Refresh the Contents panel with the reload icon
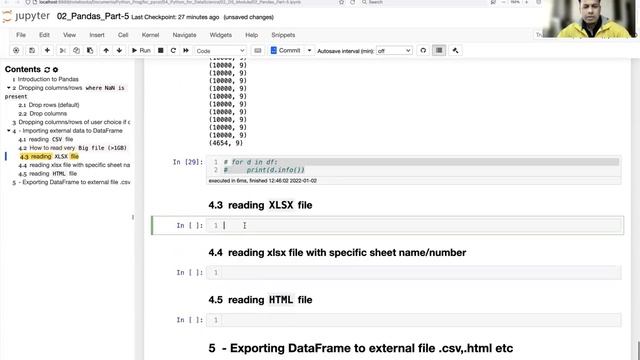Viewport: 640px width, 360px height. pyautogui.click(x=47, y=70)
